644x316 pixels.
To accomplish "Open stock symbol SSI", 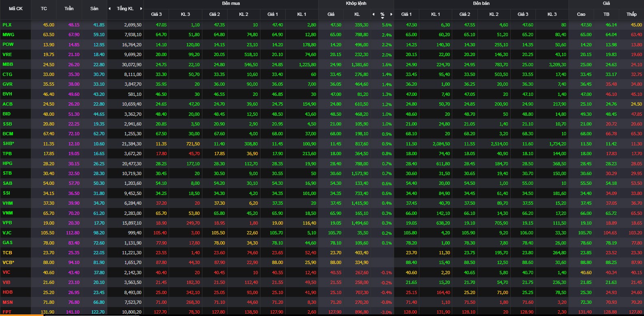I will pos(7,193).
